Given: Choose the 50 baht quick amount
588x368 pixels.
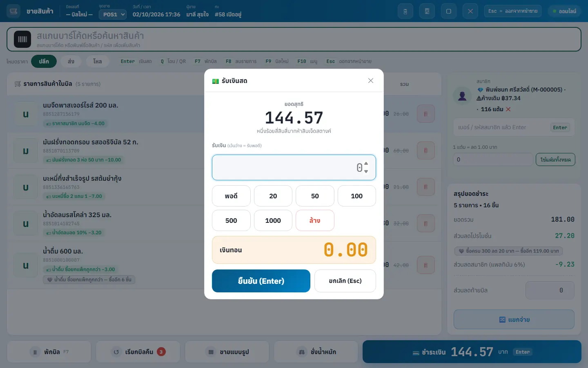Looking at the screenshot, I should pyautogui.click(x=315, y=196).
